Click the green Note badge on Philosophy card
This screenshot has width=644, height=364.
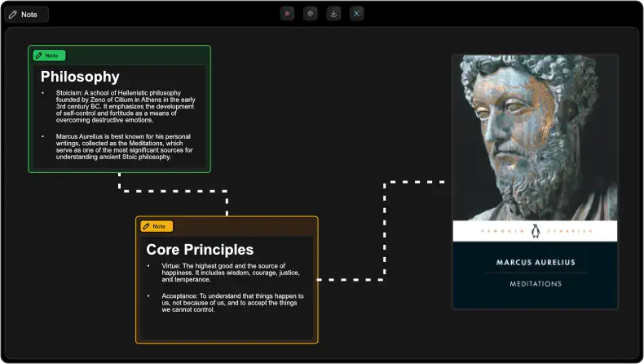49,55
